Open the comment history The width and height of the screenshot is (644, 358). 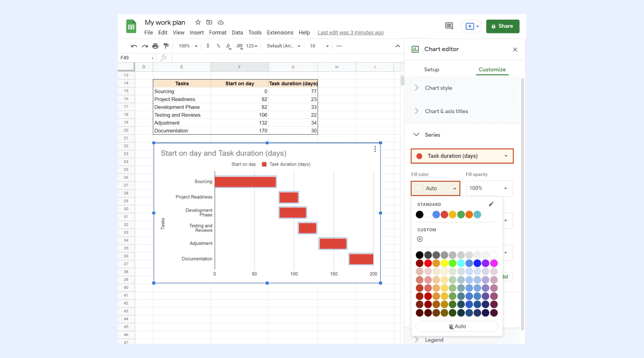(449, 26)
